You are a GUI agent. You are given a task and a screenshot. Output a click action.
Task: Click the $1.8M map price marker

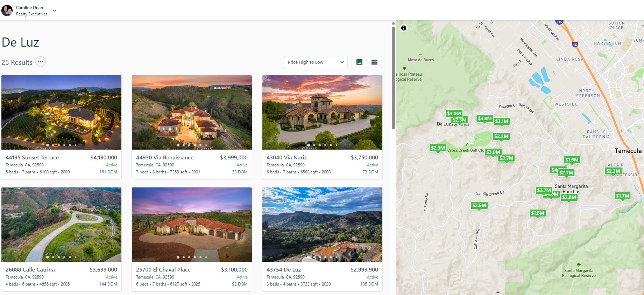[537, 213]
